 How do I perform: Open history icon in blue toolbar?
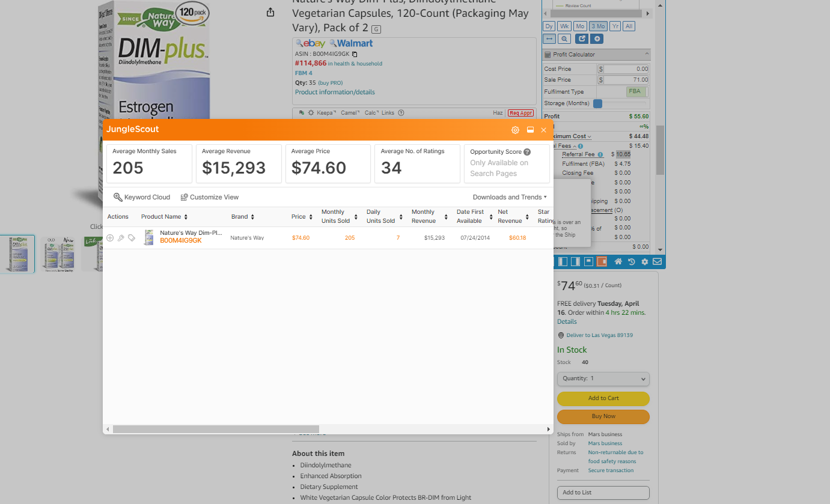(631, 262)
